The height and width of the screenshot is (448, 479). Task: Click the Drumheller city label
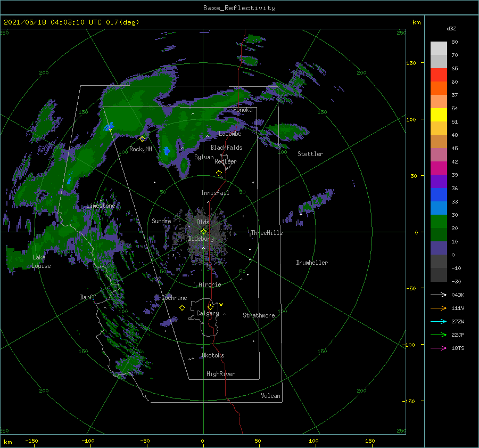tap(312, 263)
